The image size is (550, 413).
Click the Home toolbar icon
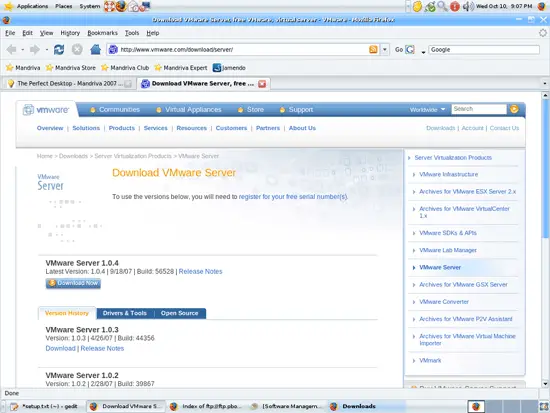pyautogui.click(x=95, y=49)
